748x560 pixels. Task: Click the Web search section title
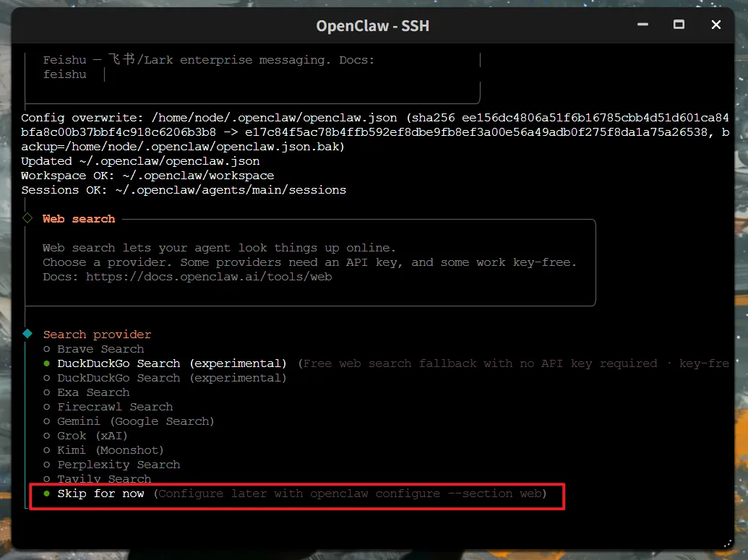coord(79,219)
